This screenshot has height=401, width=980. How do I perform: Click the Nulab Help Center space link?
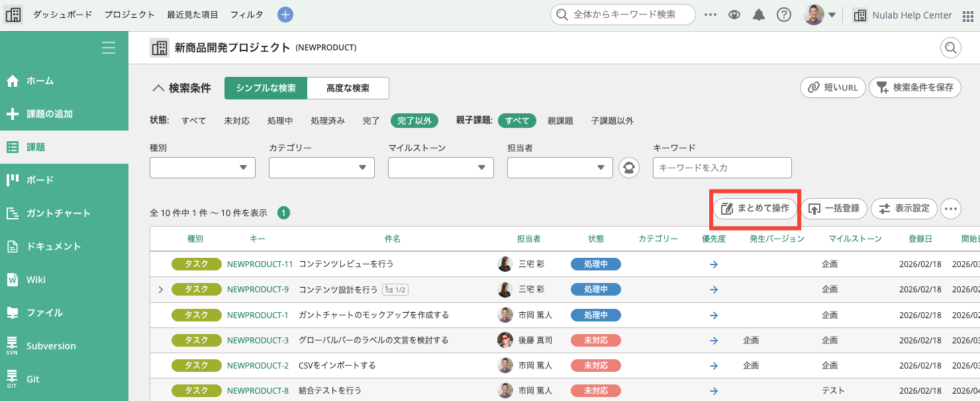click(x=903, y=15)
